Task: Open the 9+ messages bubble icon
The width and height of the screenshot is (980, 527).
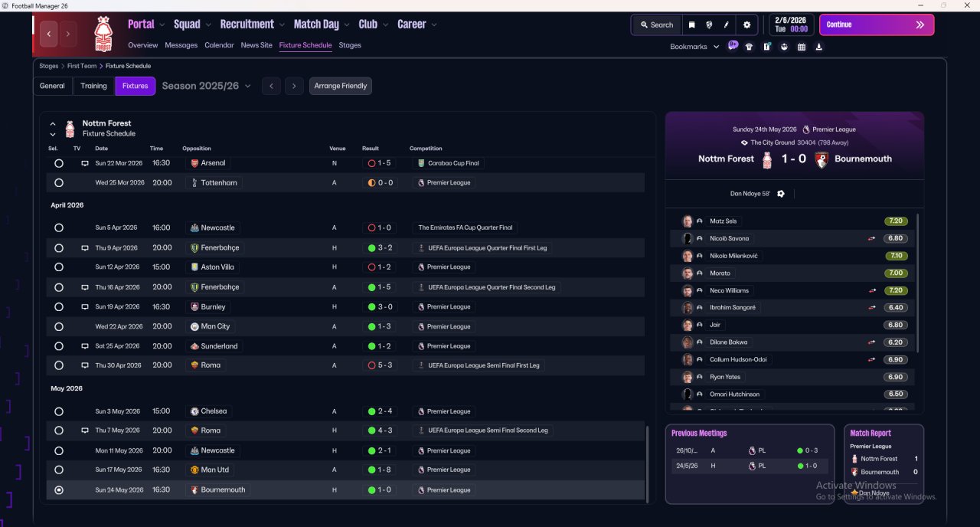Action: pos(733,46)
